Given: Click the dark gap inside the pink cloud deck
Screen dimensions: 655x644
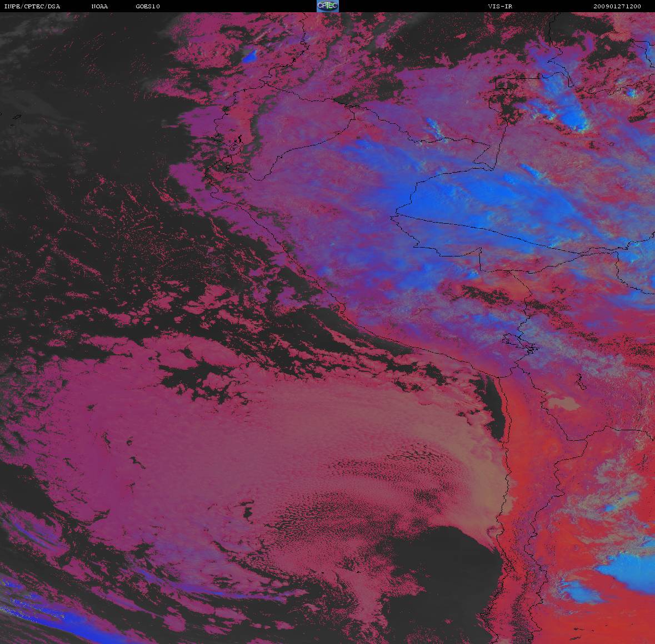Looking at the screenshot, I should [194, 378].
